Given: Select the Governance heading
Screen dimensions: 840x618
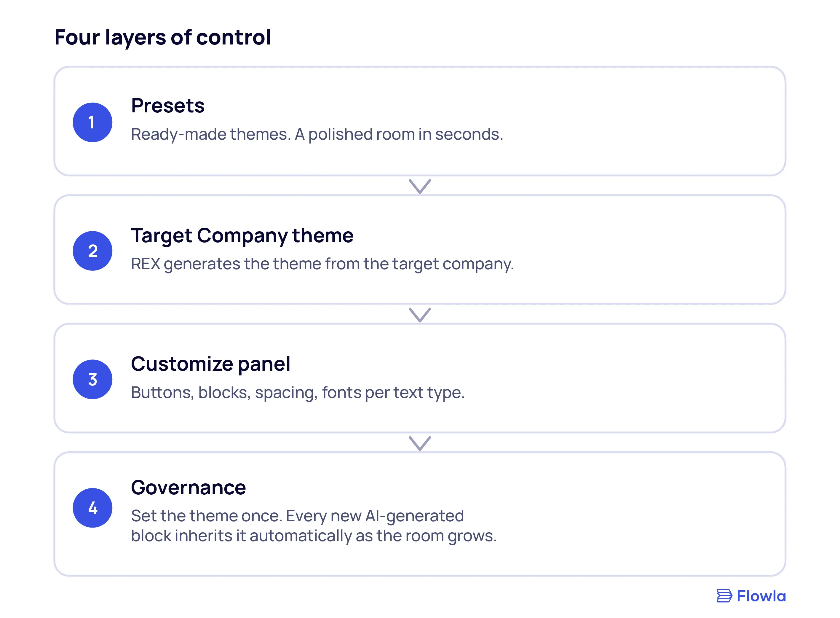Looking at the screenshot, I should point(189,488).
